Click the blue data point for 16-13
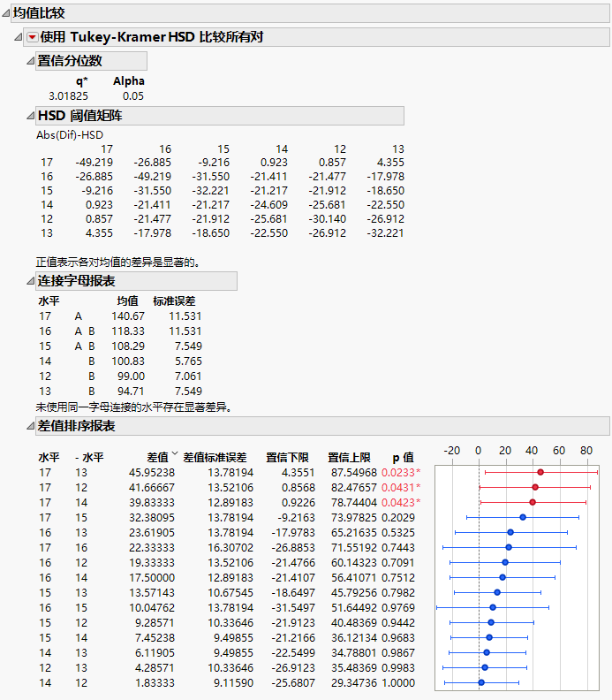The image size is (612, 700). [510, 532]
